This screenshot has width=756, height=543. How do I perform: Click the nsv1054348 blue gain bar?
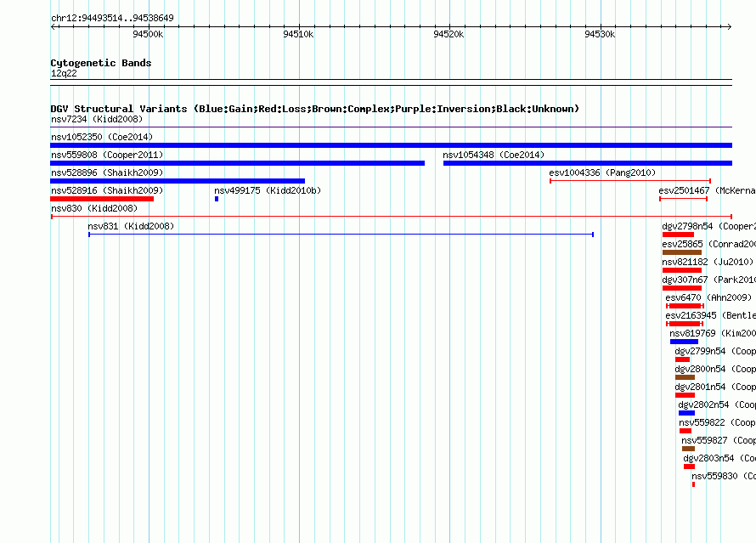pyautogui.click(x=588, y=163)
